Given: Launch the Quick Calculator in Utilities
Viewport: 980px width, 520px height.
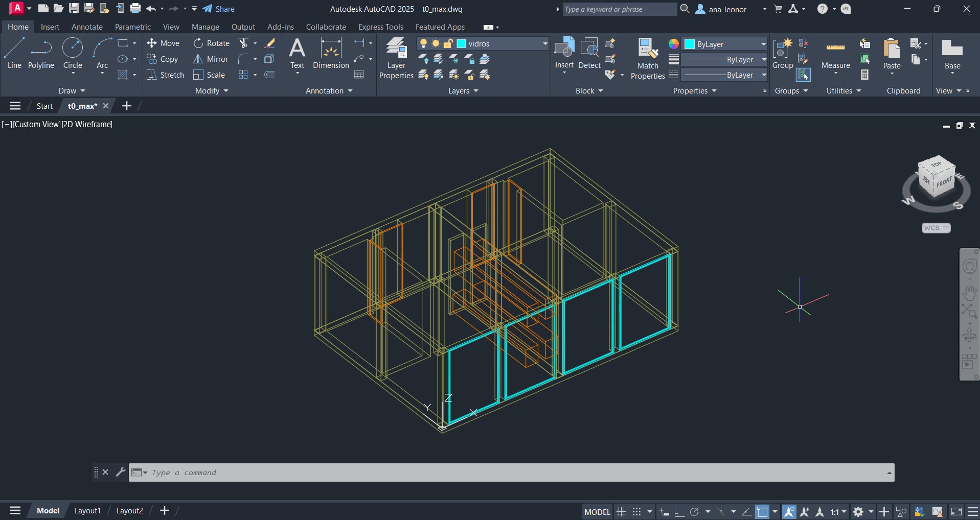Looking at the screenshot, I should coord(864,75).
